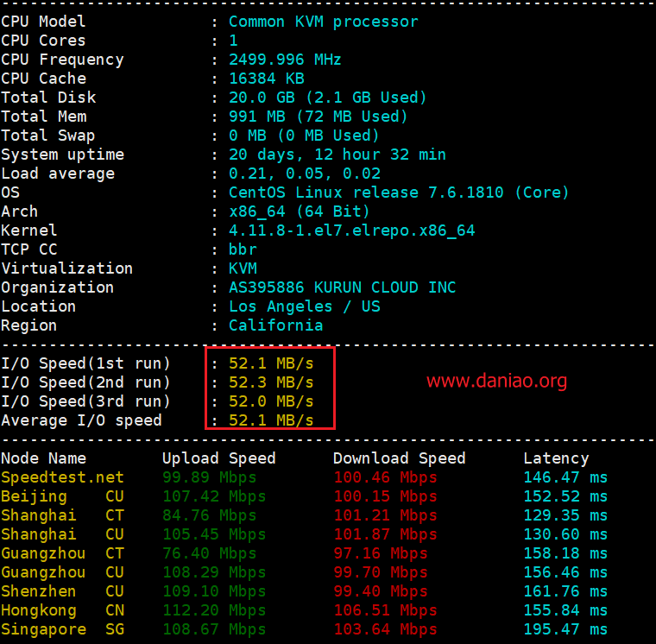The image size is (656, 644).
Task: Click the Common KVM processor value
Action: coord(323,22)
